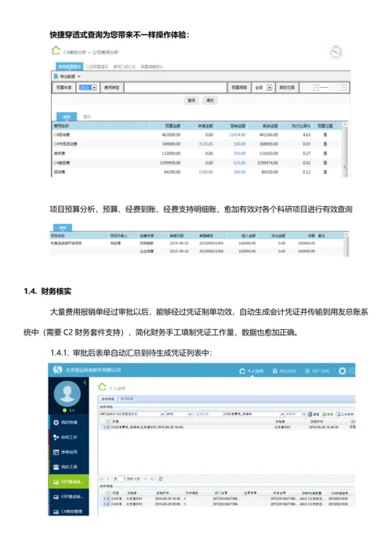Open 表单应用 icon in the sidebar

(56, 452)
